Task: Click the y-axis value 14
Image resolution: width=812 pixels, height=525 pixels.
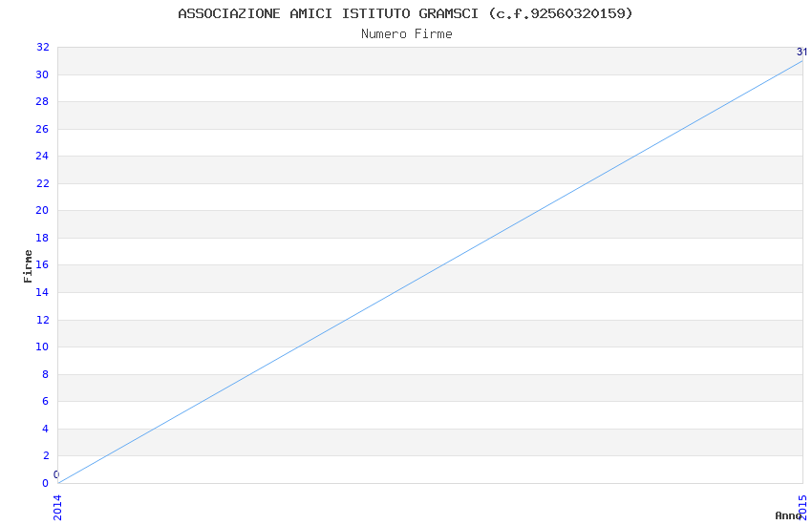Action: pyautogui.click(x=42, y=292)
